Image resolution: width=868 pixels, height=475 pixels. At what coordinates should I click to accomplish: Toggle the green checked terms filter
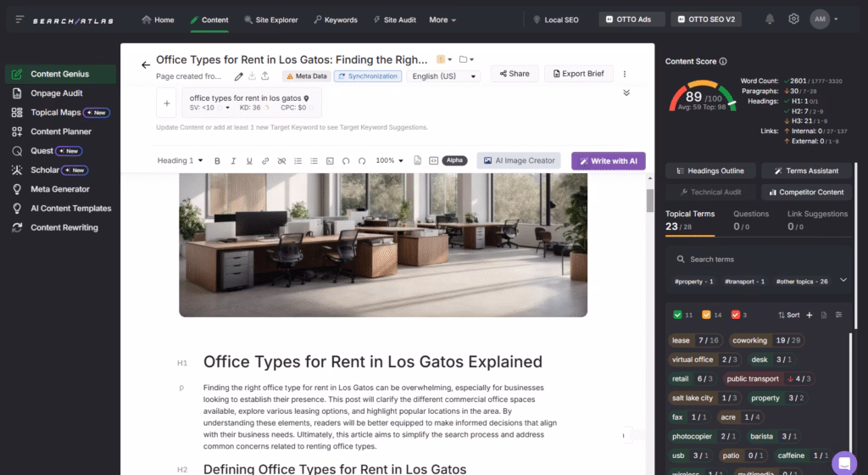pyautogui.click(x=678, y=315)
